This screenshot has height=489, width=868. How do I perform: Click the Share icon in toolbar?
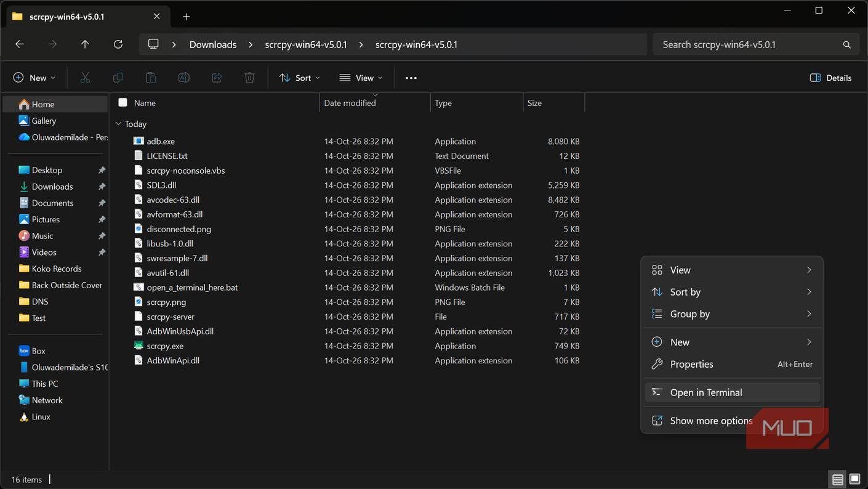[x=217, y=78]
